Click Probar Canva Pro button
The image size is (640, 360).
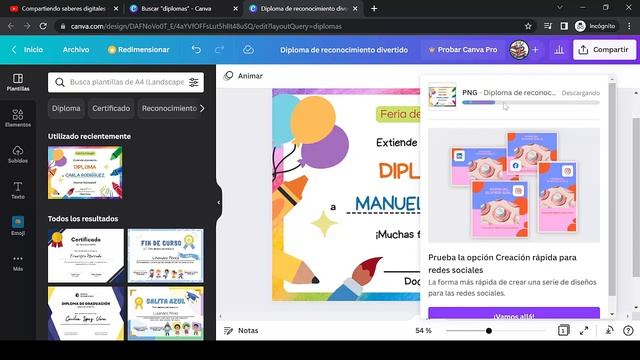(462, 50)
